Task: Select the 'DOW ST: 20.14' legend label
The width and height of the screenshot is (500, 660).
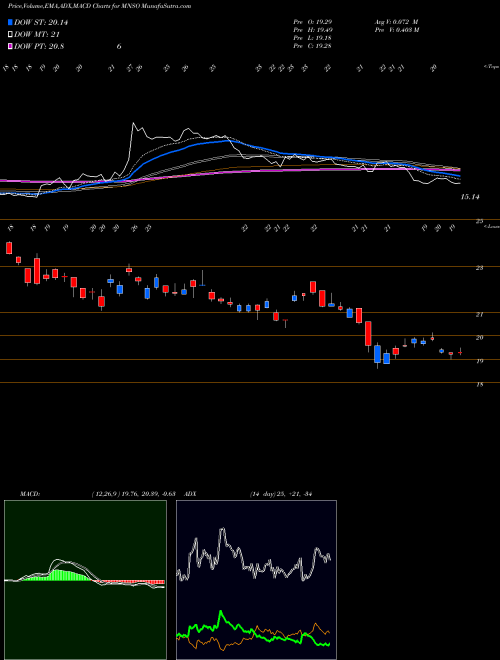Action: [41, 22]
